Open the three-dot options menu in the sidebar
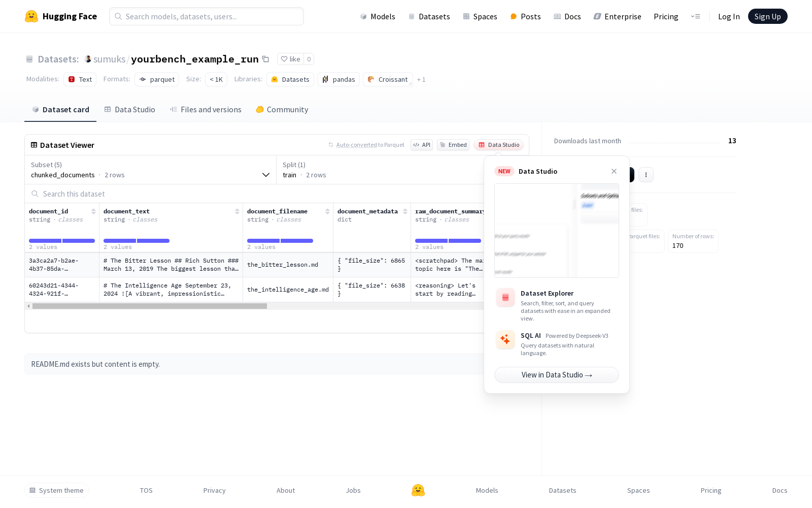This screenshot has width=812, height=508. (x=646, y=175)
